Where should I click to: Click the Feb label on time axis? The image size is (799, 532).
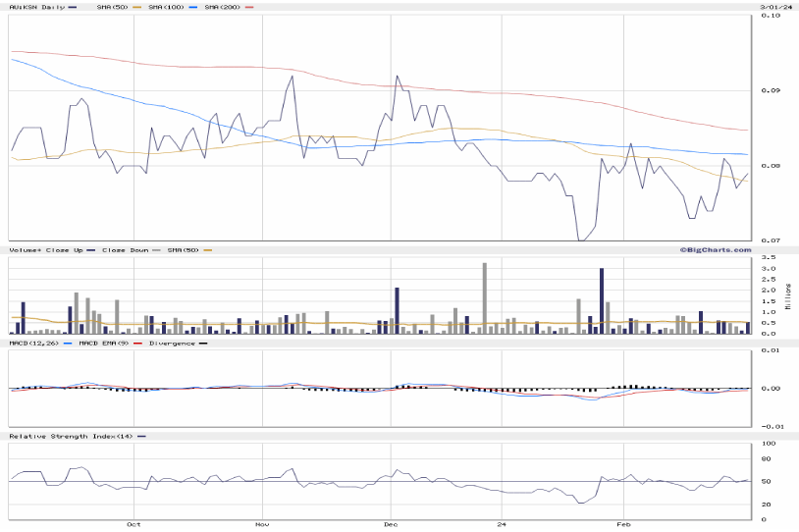[624, 525]
